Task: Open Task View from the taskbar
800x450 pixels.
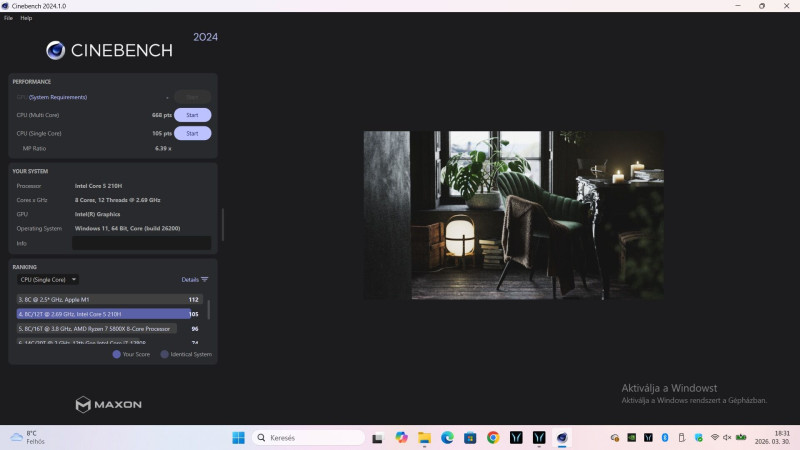Action: [x=378, y=438]
